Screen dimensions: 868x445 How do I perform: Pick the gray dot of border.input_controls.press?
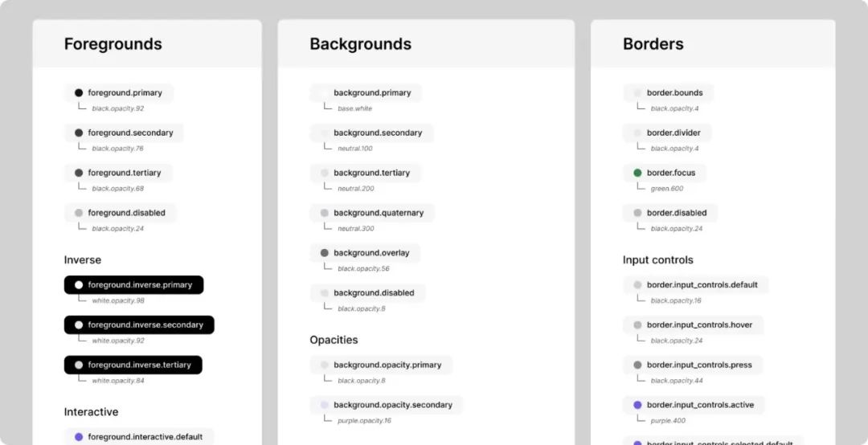click(637, 365)
